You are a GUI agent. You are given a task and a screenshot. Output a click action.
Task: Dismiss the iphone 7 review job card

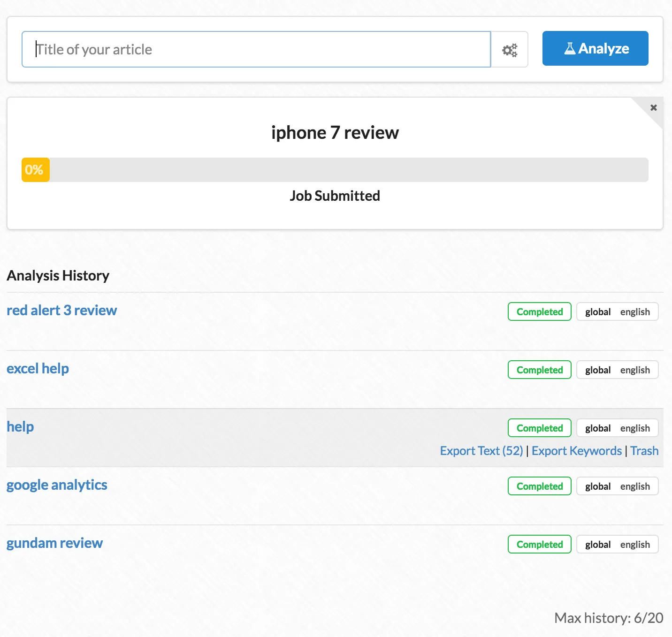[653, 107]
